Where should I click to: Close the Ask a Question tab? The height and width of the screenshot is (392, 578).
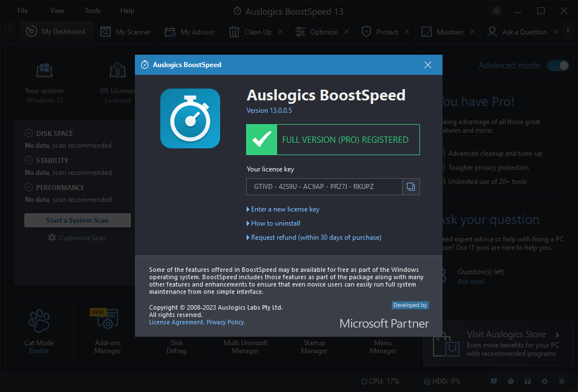pos(556,32)
